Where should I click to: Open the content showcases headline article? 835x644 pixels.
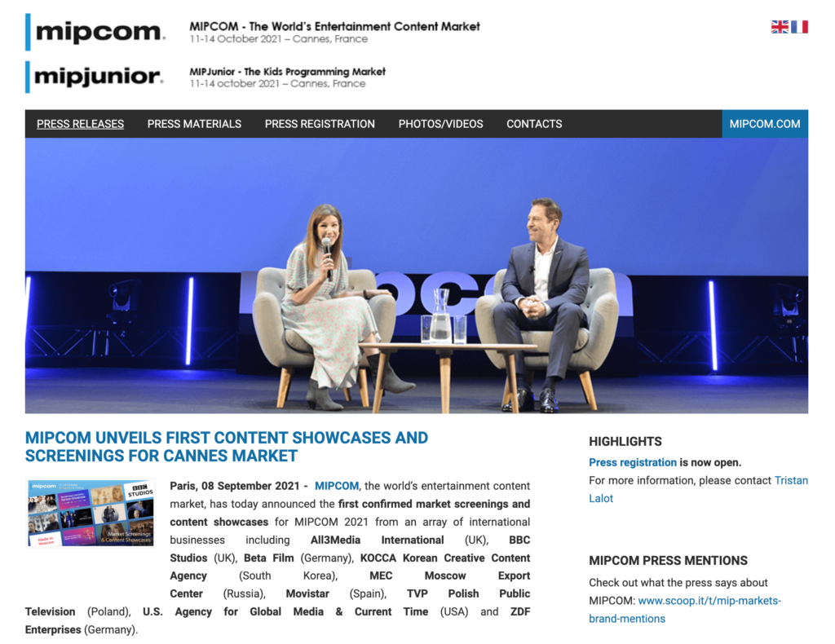pos(227,447)
